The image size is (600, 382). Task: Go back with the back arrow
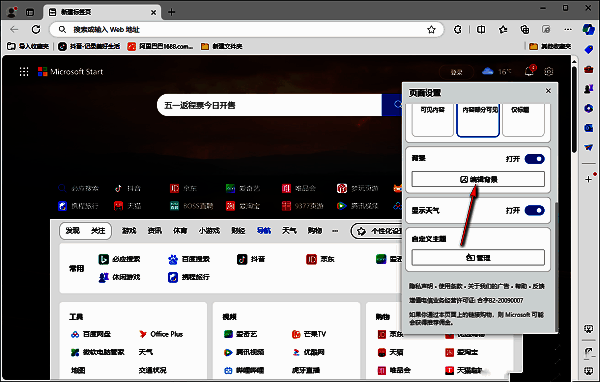click(14, 29)
